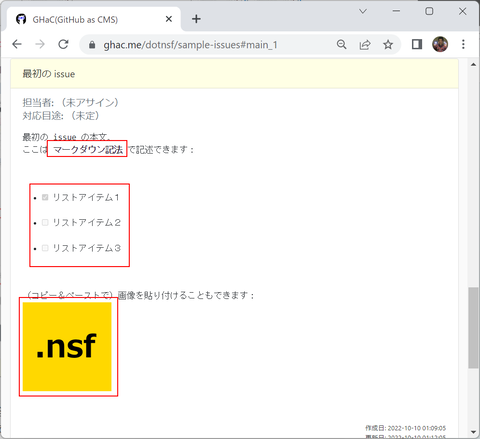Minimize the Chrome window

[396, 11]
